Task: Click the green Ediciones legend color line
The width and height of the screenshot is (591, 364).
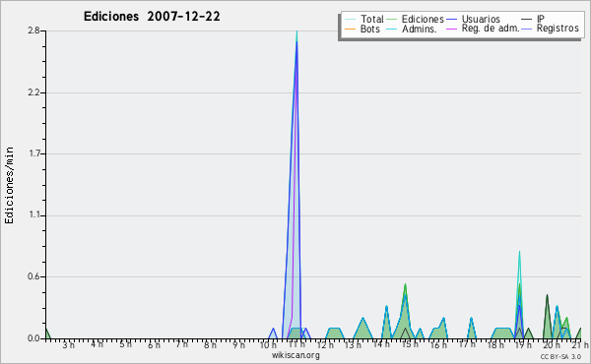Action: (392, 19)
